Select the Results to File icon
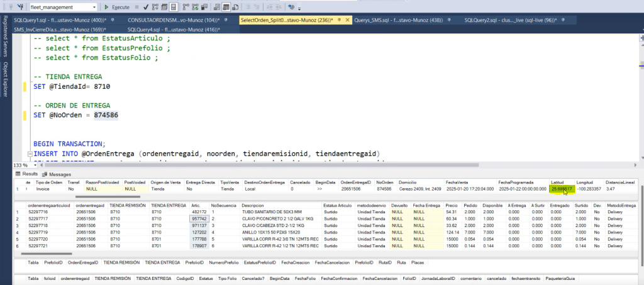The image size is (644, 285). point(235,8)
